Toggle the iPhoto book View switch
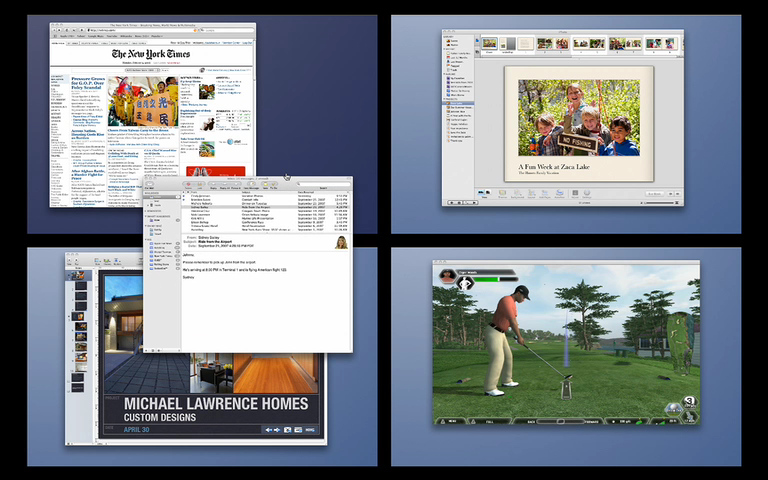Image resolution: width=768 pixels, height=480 pixels. (x=484, y=192)
